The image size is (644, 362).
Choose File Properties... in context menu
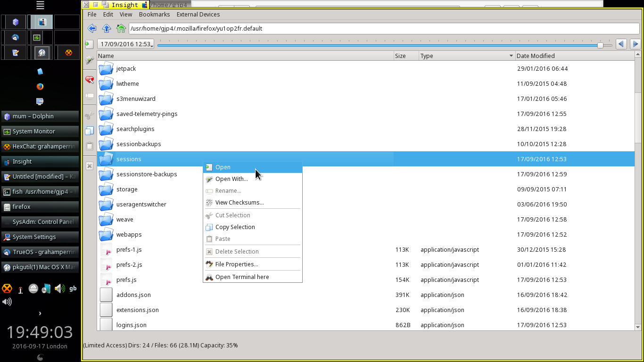[x=252, y=264]
